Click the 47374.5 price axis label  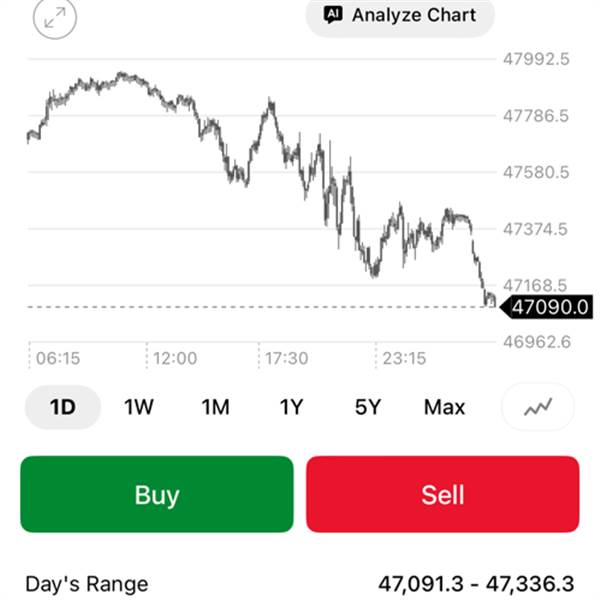[535, 229]
